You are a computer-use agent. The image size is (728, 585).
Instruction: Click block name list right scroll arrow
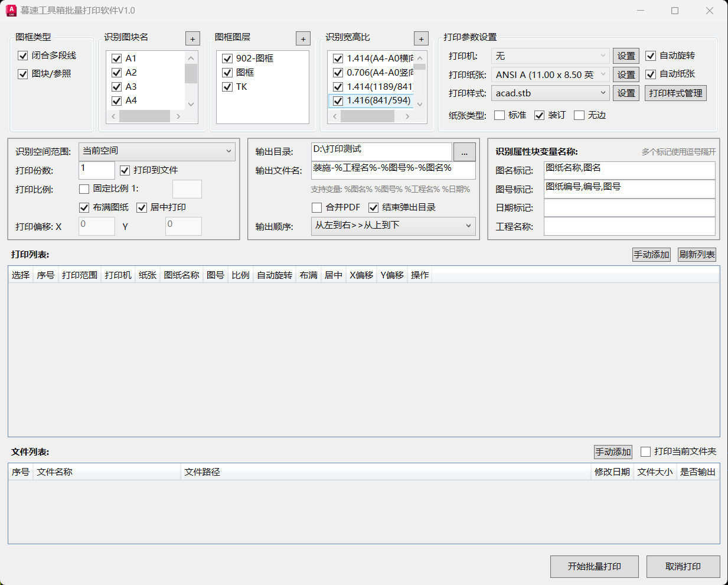178,117
